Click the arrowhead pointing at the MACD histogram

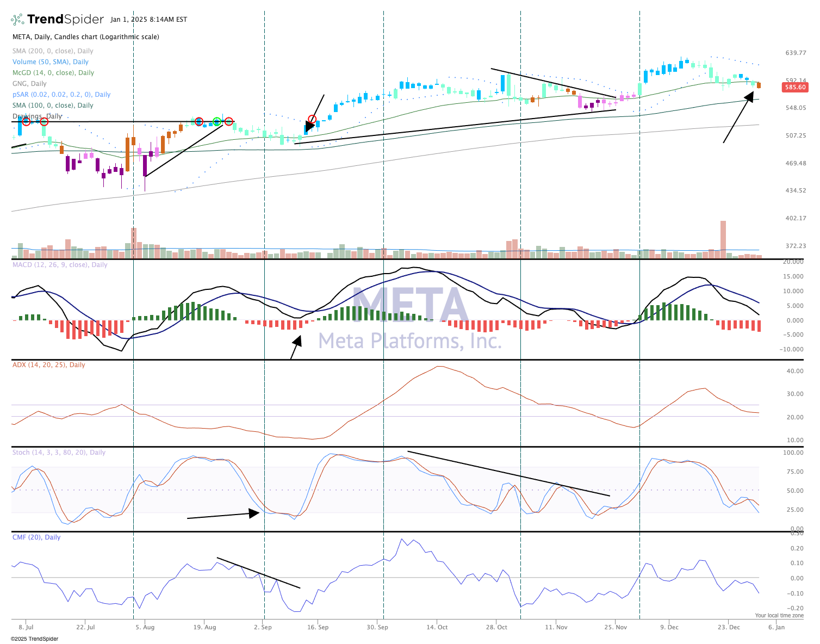[297, 340]
